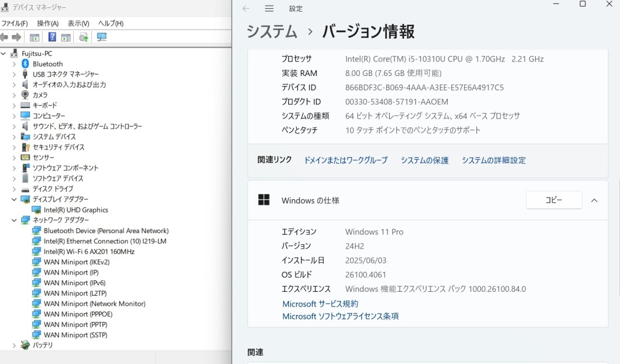This screenshot has width=620, height=364.
Task: Select Intel(R) Wi-Fi 6 AX201 160MHz
Action: pos(89,252)
